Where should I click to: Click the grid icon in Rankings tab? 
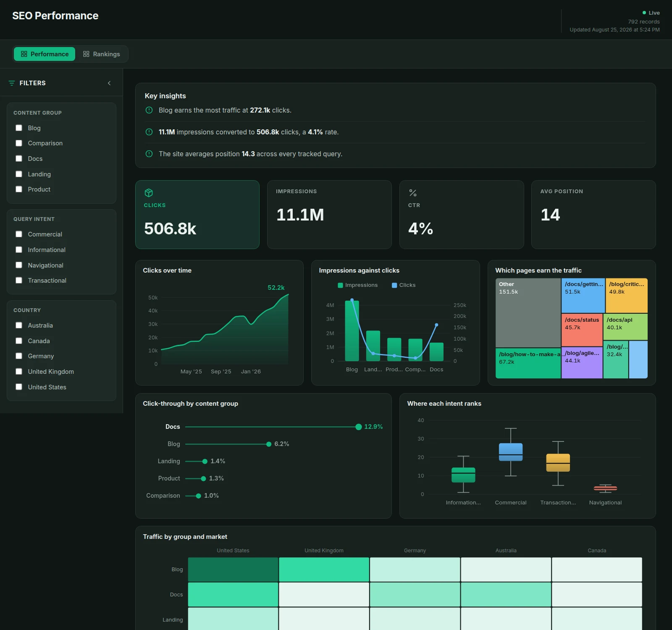[86, 54]
